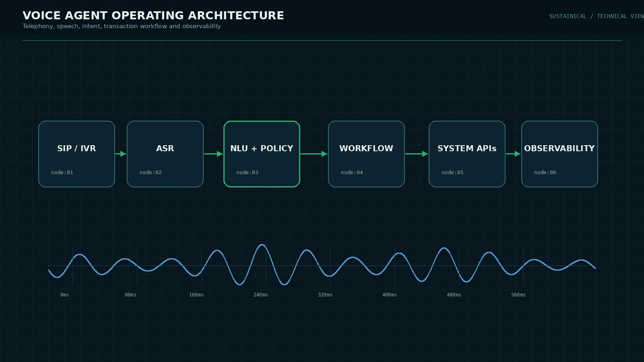Toggle node:06 label under OBSERVABILITY
The width and height of the screenshot is (644, 362).
545,172
